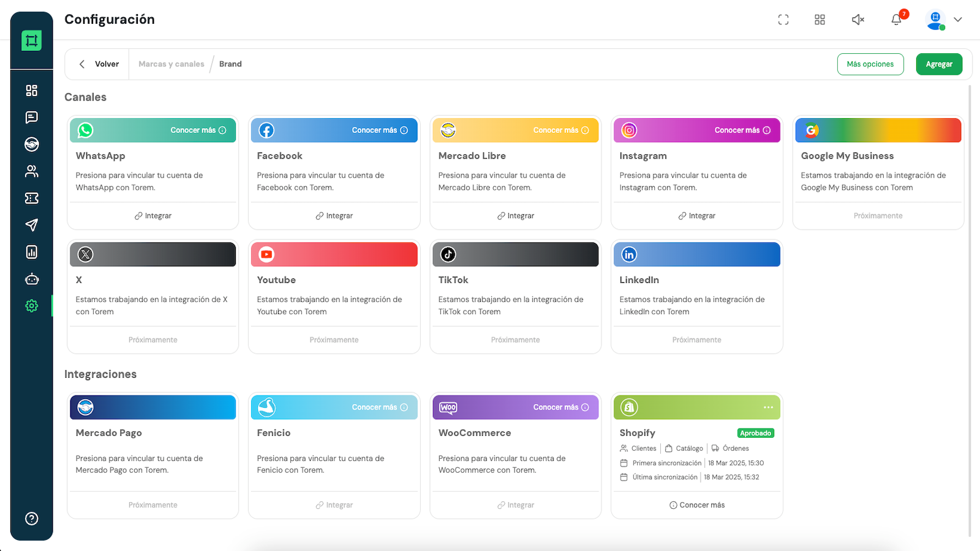The image size is (980, 551).
Task: Open the handshake sales sidebar icon
Action: coord(32,144)
